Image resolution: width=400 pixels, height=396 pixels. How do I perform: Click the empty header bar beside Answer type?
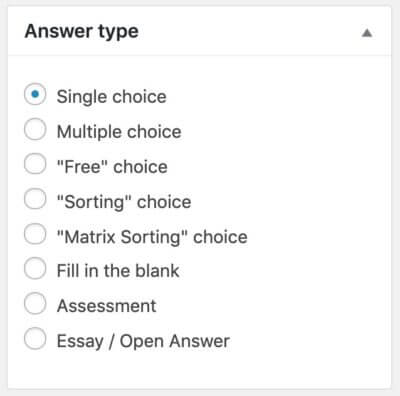point(250,32)
